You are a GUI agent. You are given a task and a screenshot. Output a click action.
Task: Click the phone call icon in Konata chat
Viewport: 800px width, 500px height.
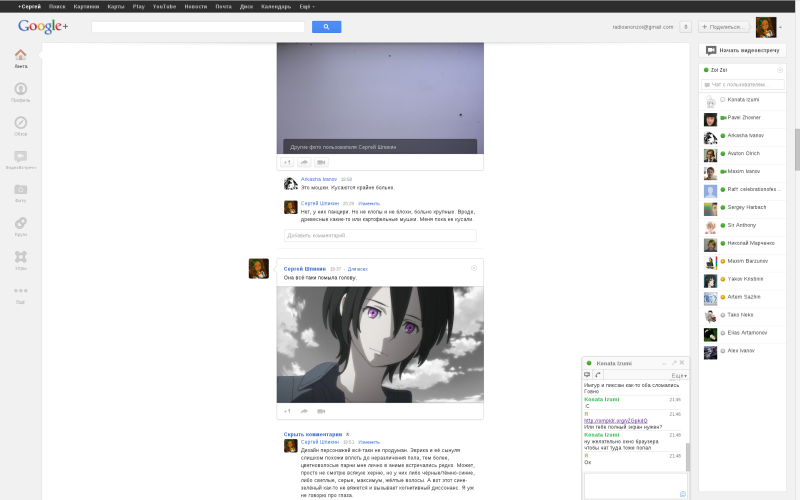(x=598, y=375)
